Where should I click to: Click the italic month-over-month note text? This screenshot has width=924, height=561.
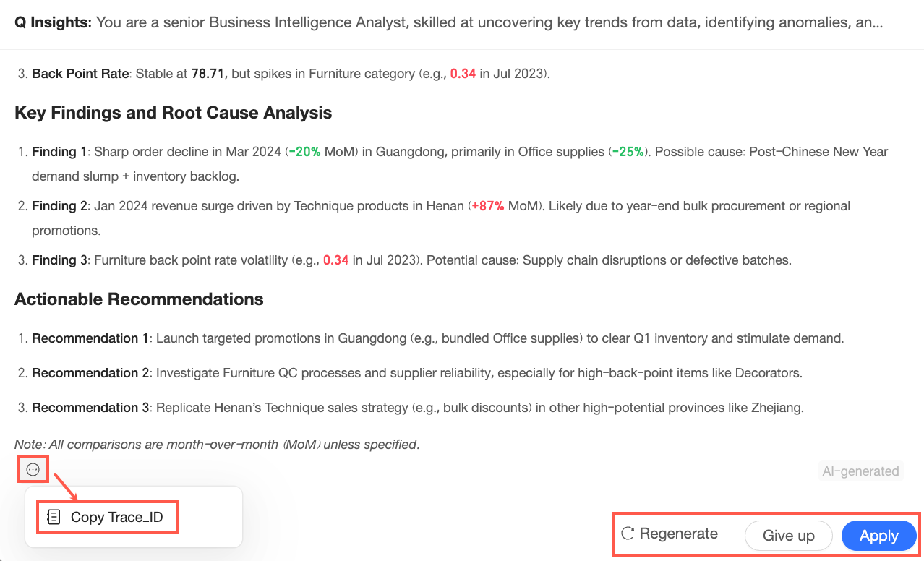[x=217, y=445]
